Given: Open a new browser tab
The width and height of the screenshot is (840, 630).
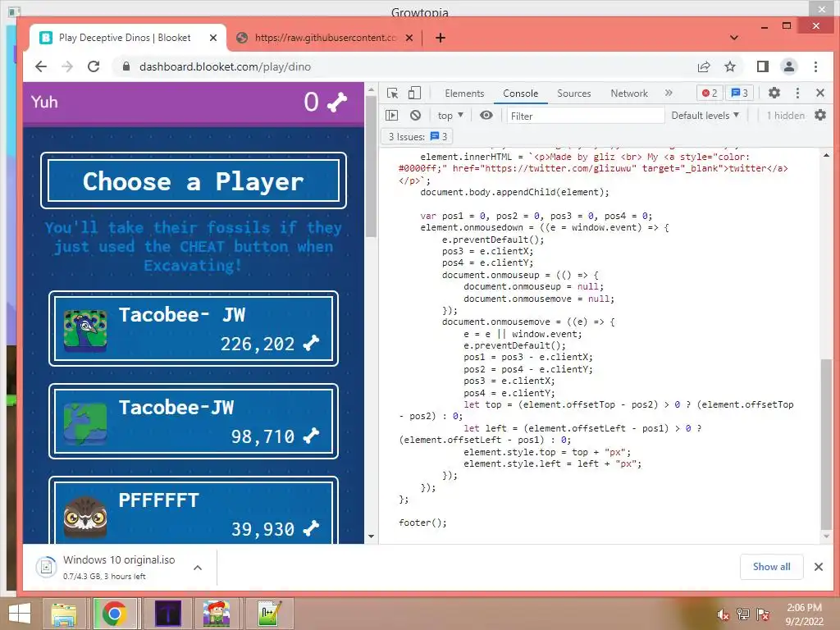Looking at the screenshot, I should (x=441, y=38).
